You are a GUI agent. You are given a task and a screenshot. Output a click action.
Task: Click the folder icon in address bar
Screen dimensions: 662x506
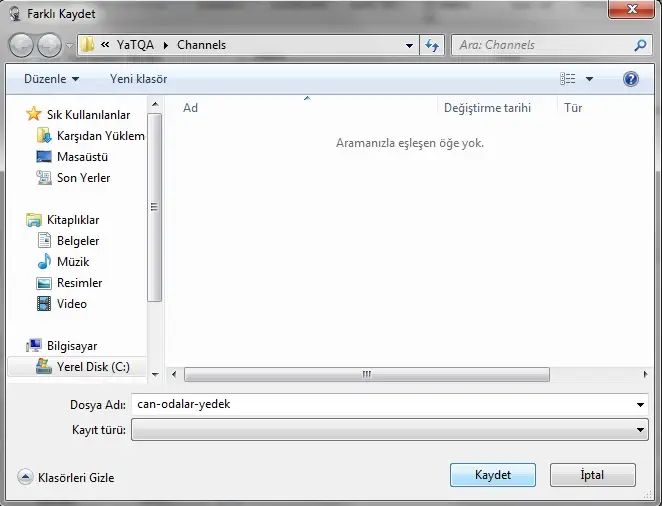[x=87, y=45]
